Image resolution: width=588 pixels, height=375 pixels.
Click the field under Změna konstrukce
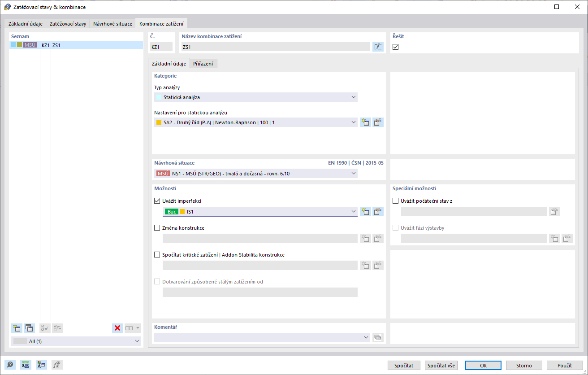point(260,239)
